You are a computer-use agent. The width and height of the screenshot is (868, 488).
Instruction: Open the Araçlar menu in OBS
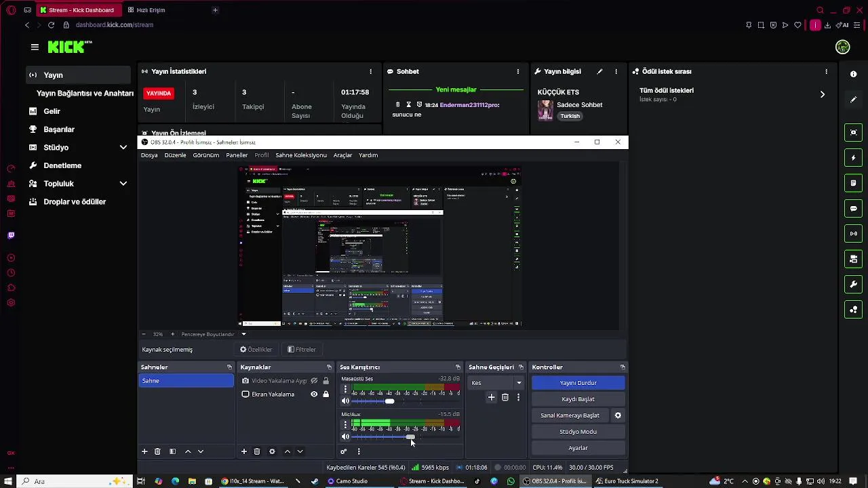pos(342,155)
